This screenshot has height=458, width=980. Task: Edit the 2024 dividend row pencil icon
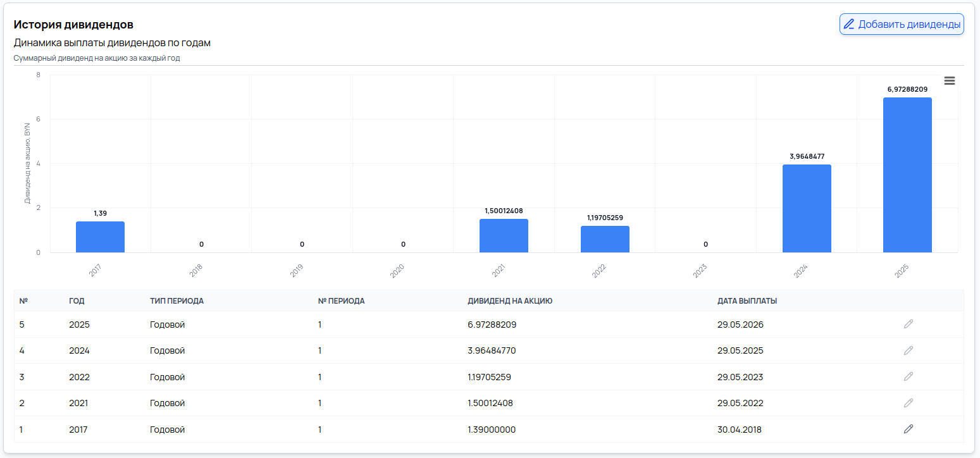pos(909,350)
